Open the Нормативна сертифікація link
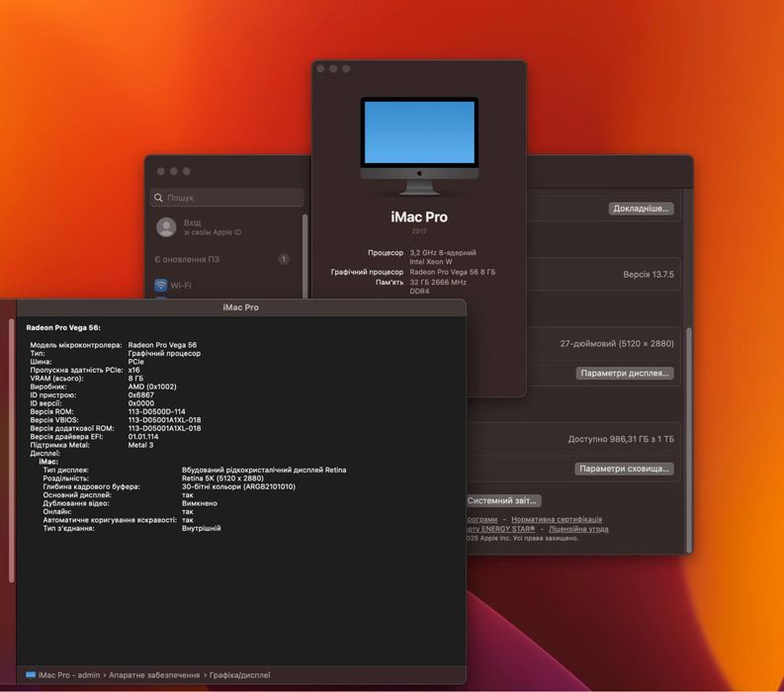The width and height of the screenshot is (784, 692). pos(557,520)
